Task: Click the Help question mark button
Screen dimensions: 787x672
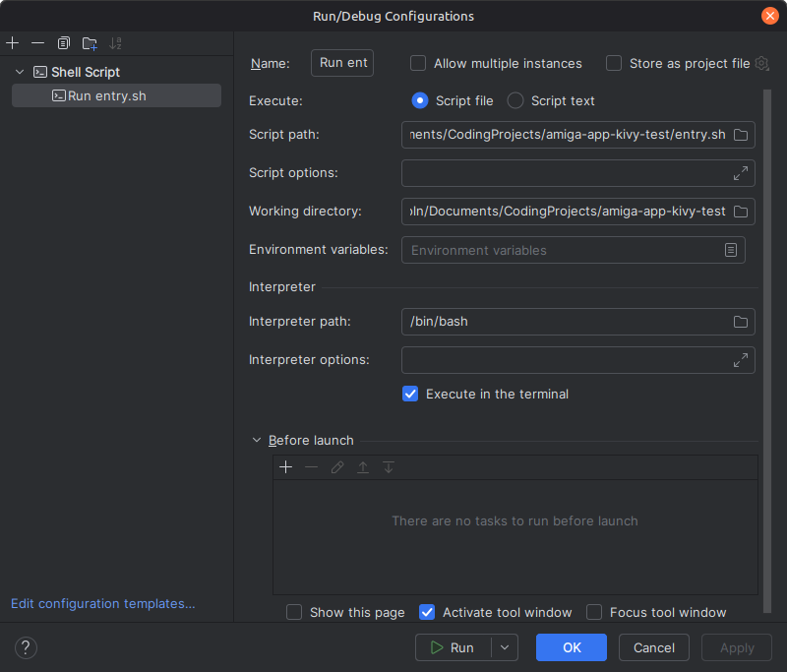Action: pos(27,647)
